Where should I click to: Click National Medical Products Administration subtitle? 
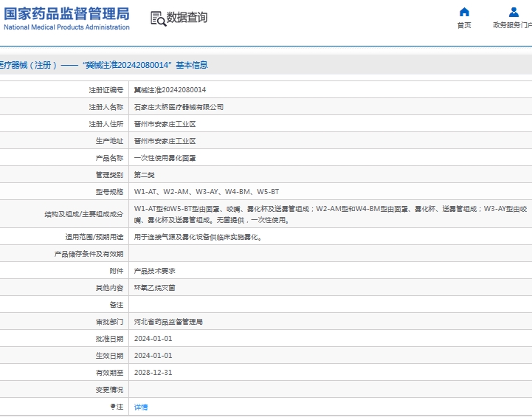coord(66,27)
